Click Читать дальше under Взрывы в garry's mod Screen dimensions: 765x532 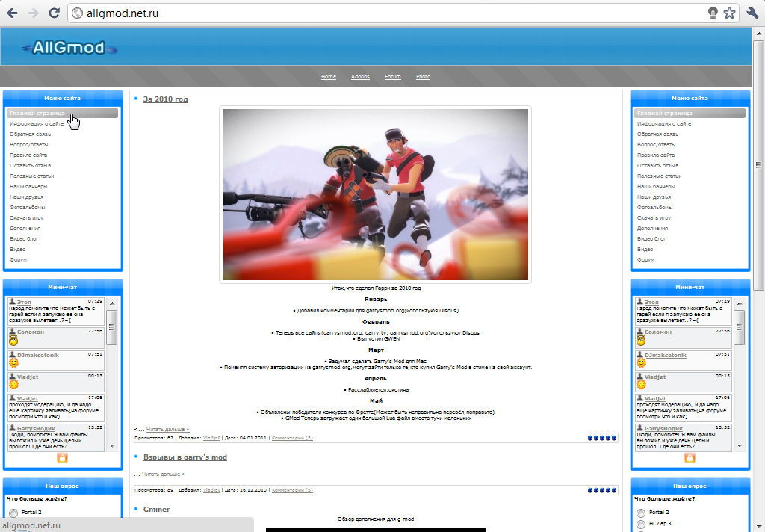tap(163, 474)
